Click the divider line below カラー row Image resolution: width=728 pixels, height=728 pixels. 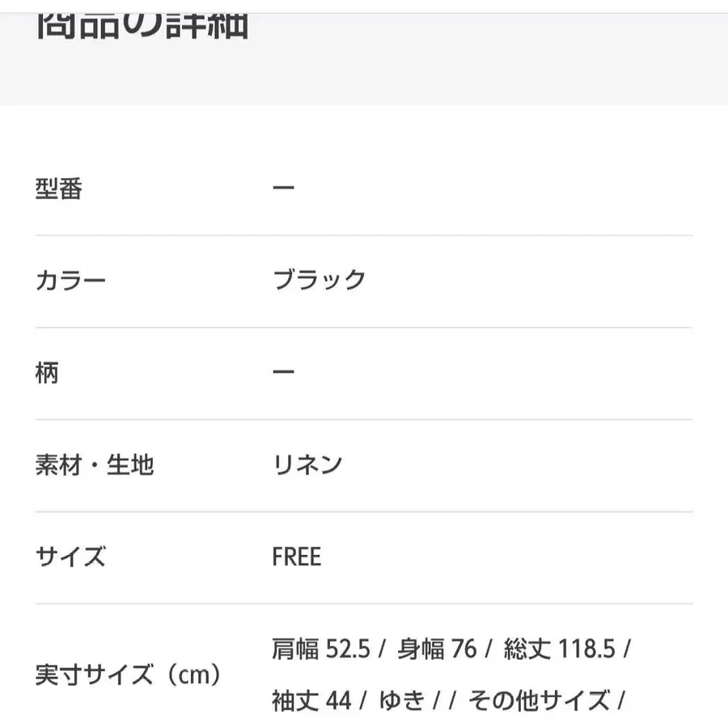pyautogui.click(x=364, y=328)
